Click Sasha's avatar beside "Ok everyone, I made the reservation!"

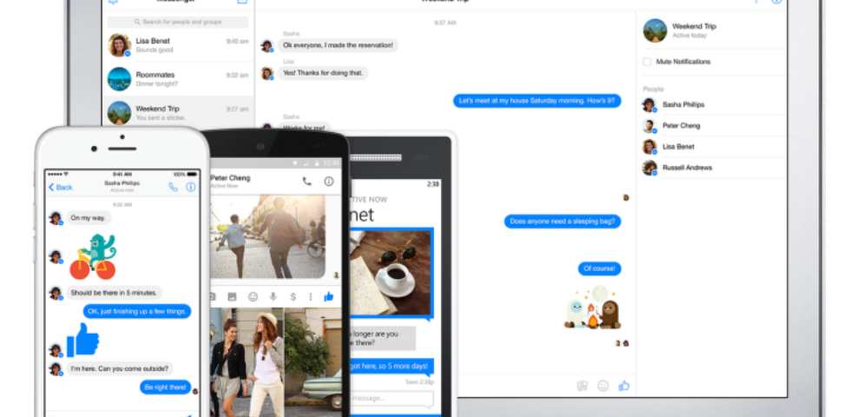click(x=267, y=45)
